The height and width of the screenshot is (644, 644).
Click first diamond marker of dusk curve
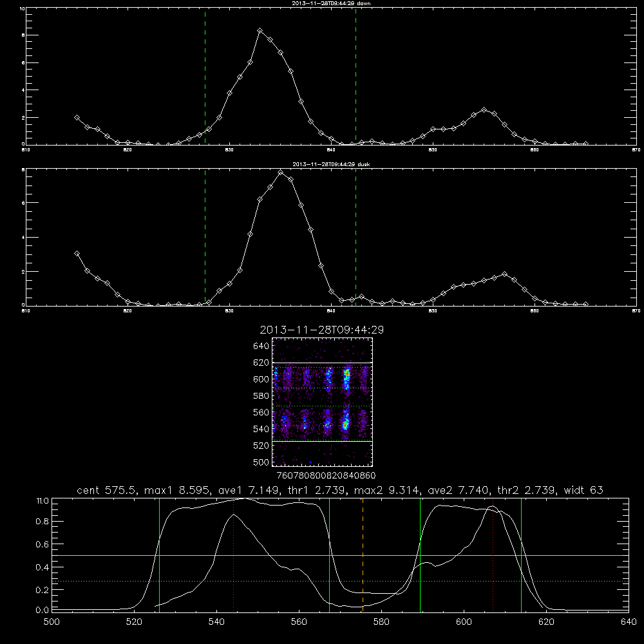(77, 253)
